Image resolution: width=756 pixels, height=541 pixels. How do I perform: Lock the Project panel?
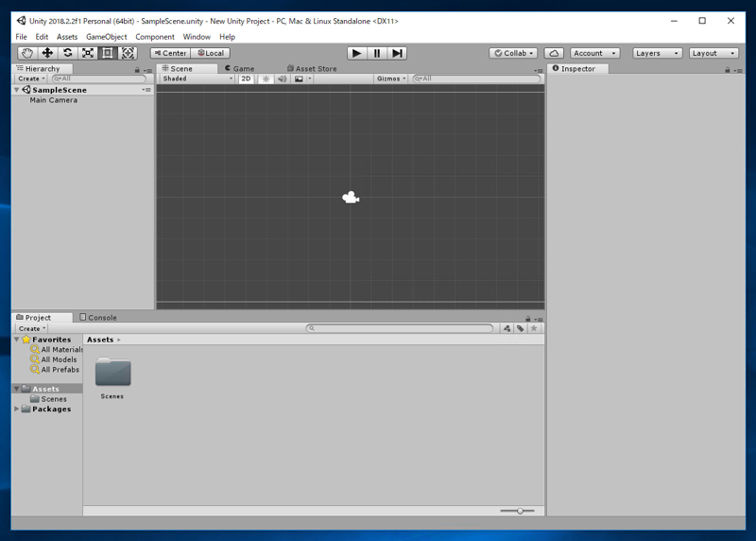click(528, 319)
